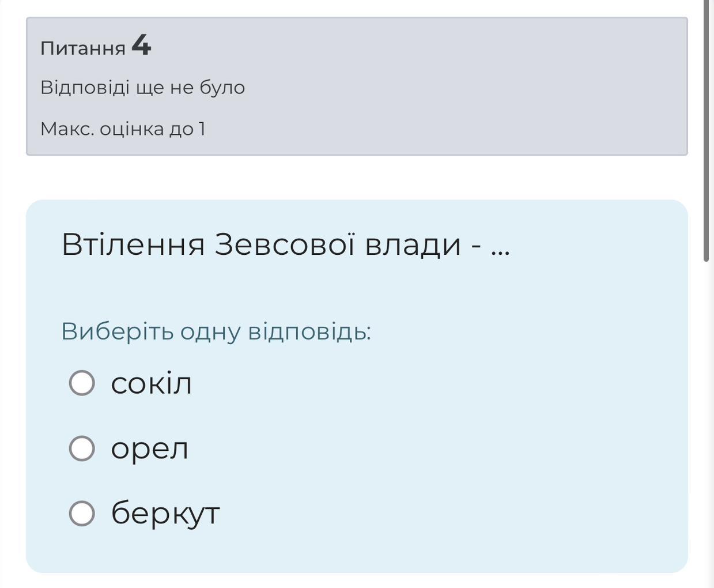Select the "сокіл" radio button
The width and height of the screenshot is (714, 588).
point(82,383)
